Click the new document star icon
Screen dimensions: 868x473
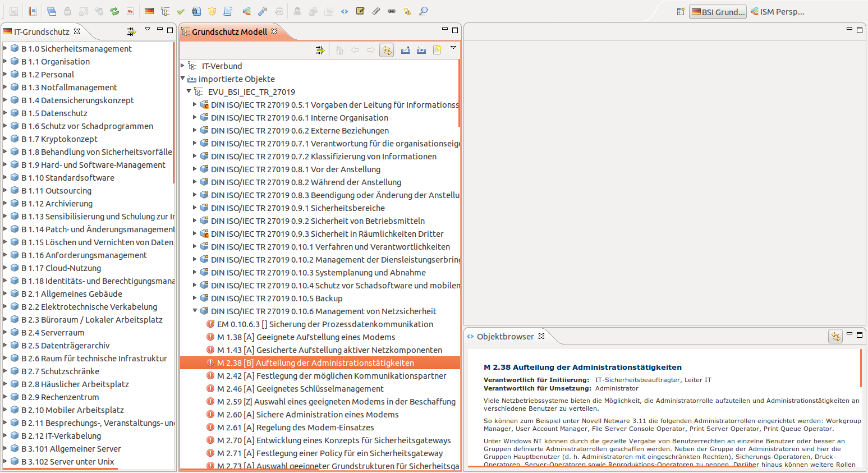click(437, 50)
